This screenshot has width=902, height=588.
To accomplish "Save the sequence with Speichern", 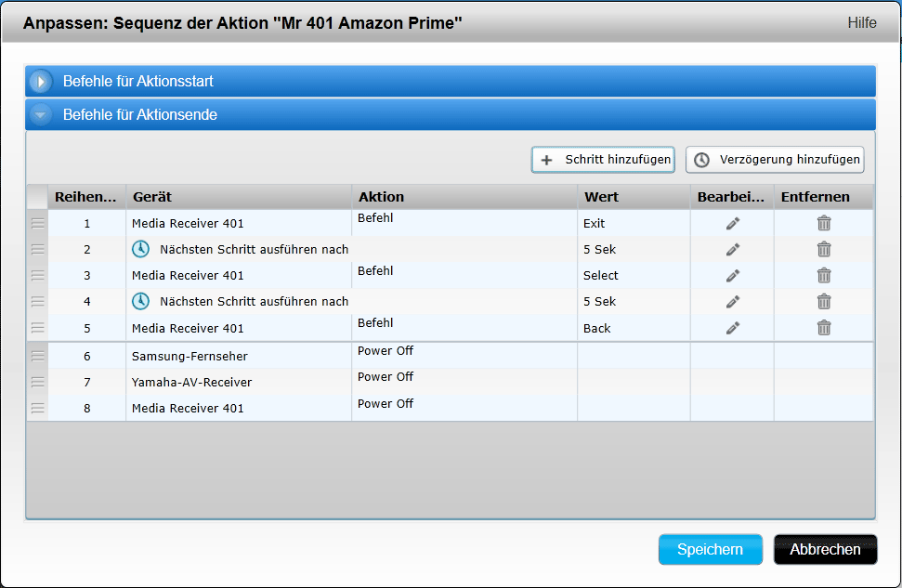I will 710,549.
